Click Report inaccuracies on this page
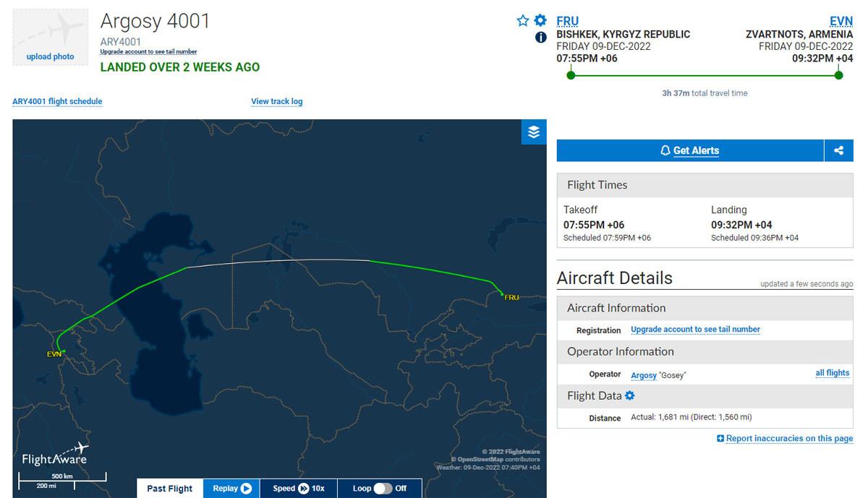The image size is (868, 498). (785, 438)
